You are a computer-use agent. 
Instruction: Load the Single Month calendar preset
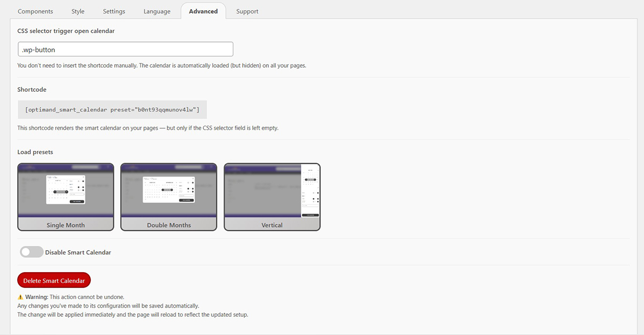(x=65, y=225)
